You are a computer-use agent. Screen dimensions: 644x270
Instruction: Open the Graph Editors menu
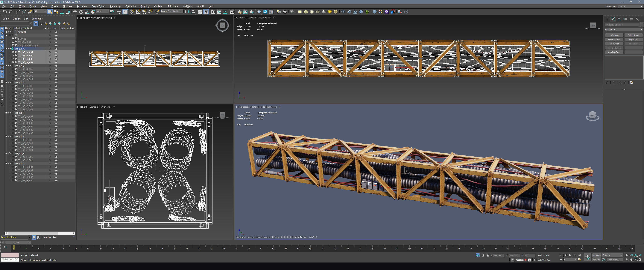tap(98, 6)
